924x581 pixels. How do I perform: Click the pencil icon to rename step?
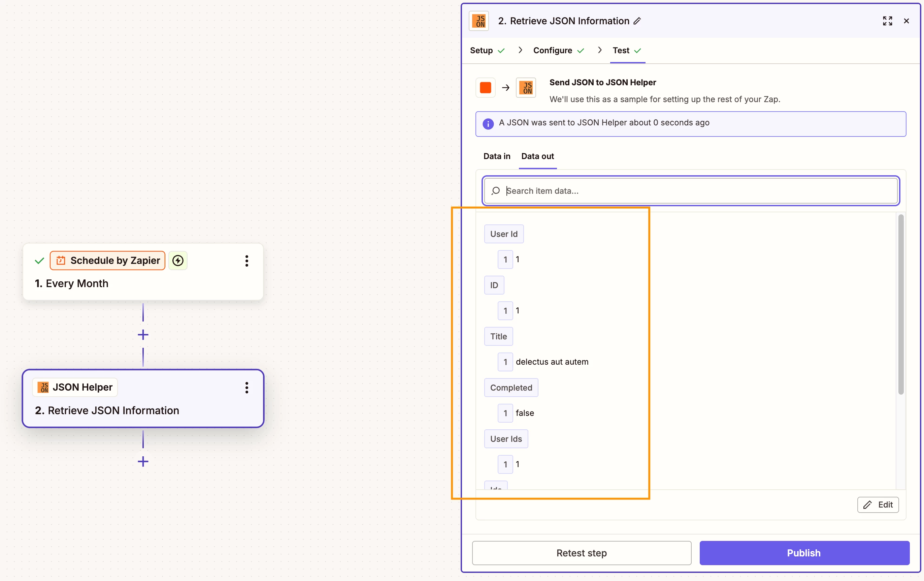pos(637,21)
